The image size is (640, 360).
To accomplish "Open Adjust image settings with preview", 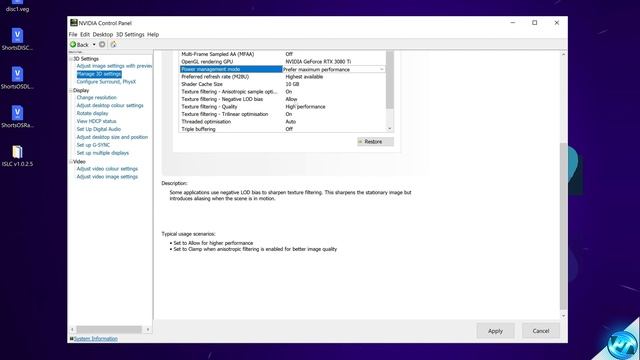I will pyautogui.click(x=114, y=66).
